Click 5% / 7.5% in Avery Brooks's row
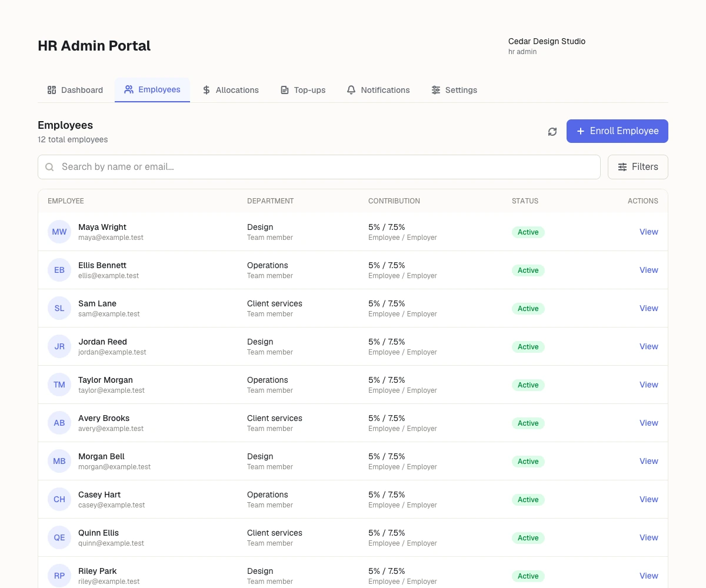Viewport: 706px width, 588px height. (387, 418)
